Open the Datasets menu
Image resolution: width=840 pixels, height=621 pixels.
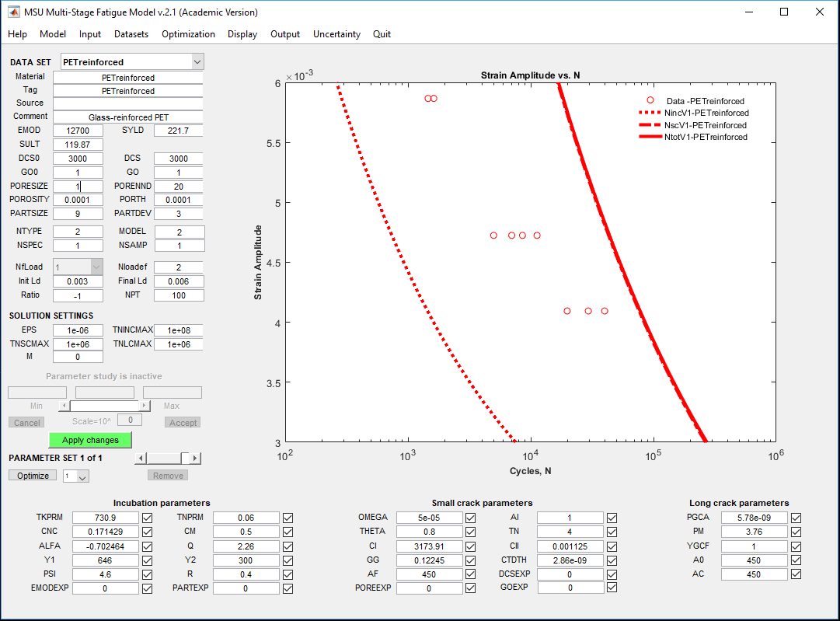131,34
